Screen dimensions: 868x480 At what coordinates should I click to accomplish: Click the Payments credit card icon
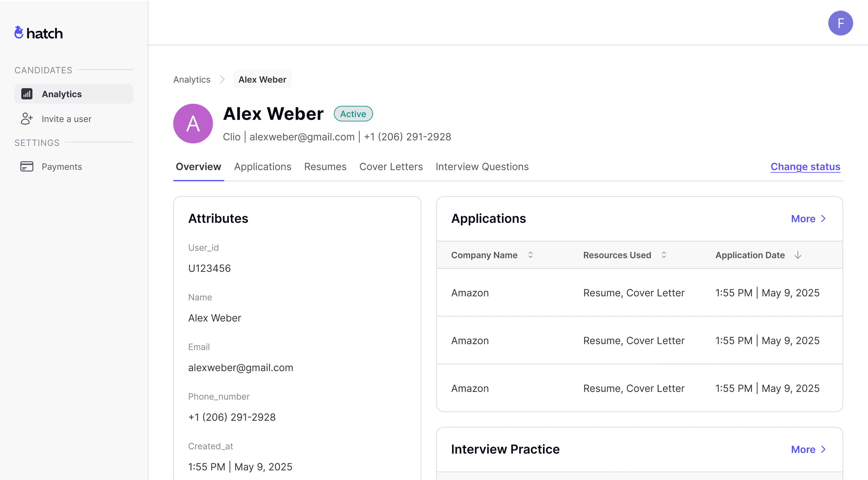tap(27, 166)
